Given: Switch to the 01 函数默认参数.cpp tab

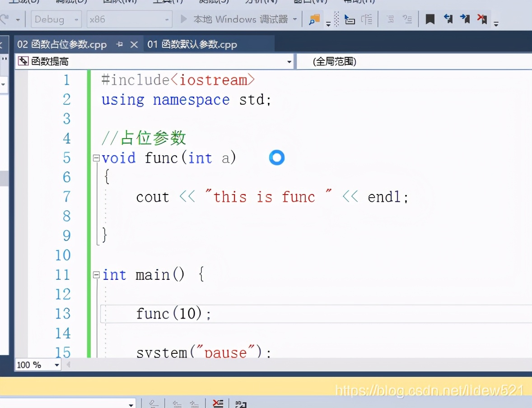Looking at the screenshot, I should 191,44.
